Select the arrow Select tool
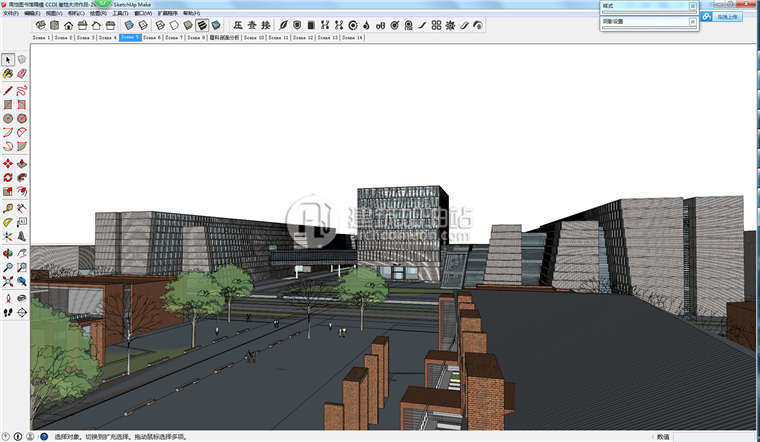This screenshot has height=442, width=760. point(8,60)
